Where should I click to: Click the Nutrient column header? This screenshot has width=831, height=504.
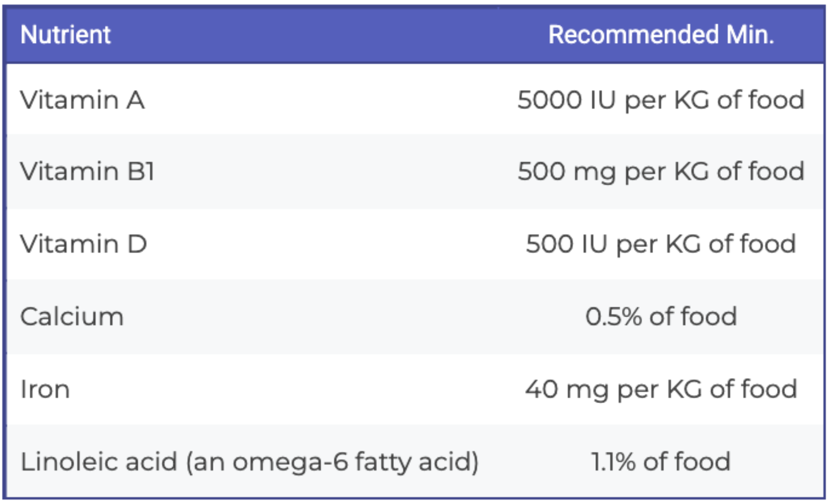click(66, 35)
